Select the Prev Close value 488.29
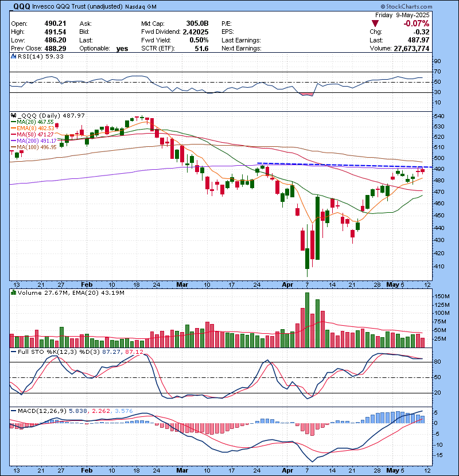 click(55, 49)
